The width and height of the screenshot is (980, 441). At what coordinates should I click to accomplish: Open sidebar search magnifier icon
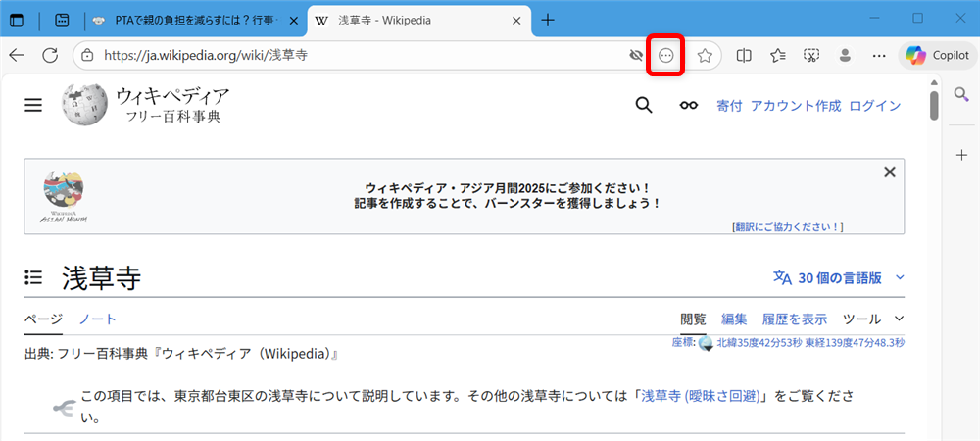coord(961,94)
